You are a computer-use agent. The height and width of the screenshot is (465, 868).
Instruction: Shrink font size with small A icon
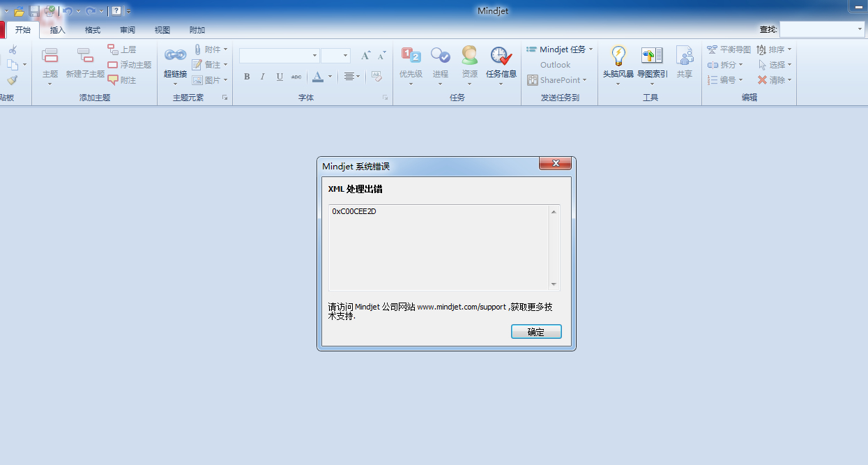coord(381,56)
